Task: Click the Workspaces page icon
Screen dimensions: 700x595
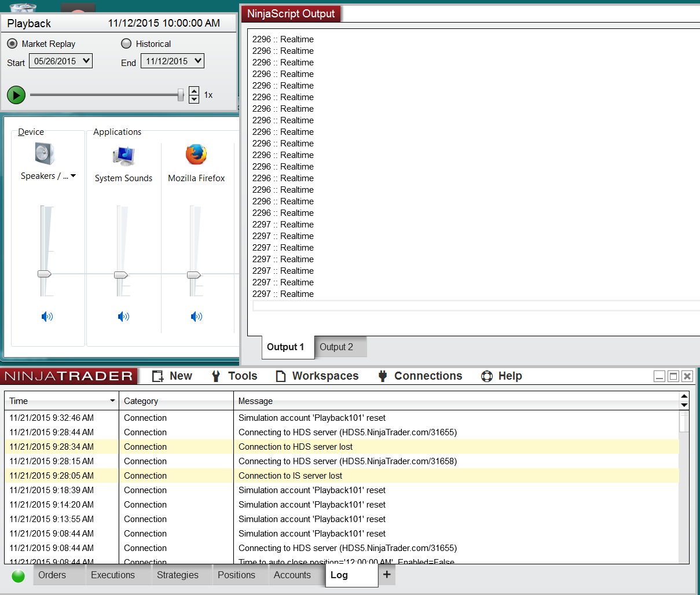Action: (x=281, y=376)
